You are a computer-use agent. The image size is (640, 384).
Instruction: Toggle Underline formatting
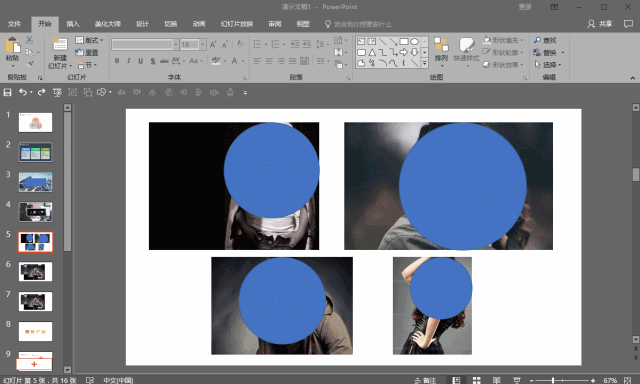[x=140, y=61]
